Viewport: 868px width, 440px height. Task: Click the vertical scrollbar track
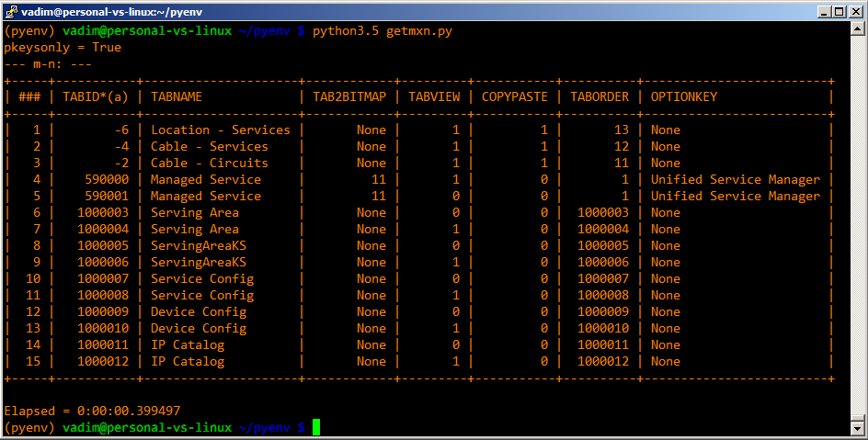856,230
